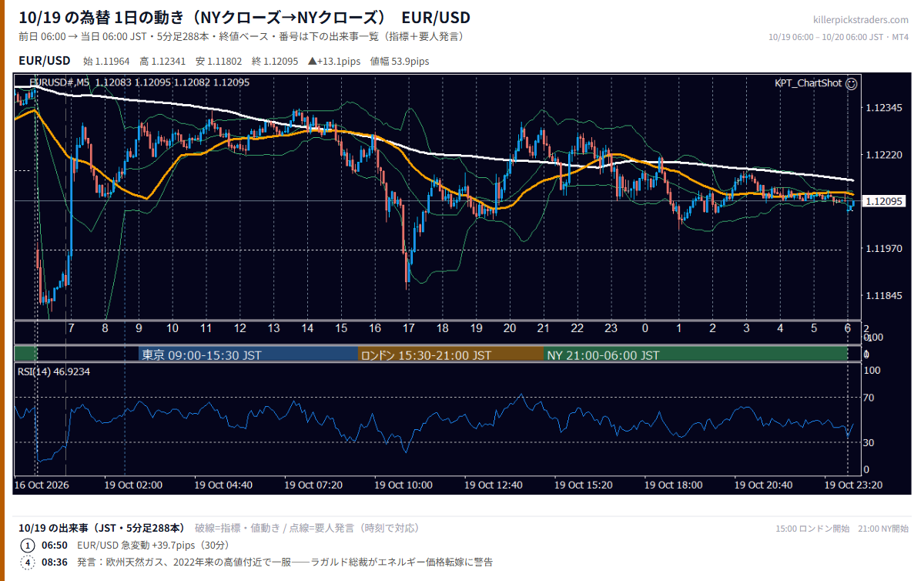Click the time label 19 Oct 12:40

(x=494, y=485)
